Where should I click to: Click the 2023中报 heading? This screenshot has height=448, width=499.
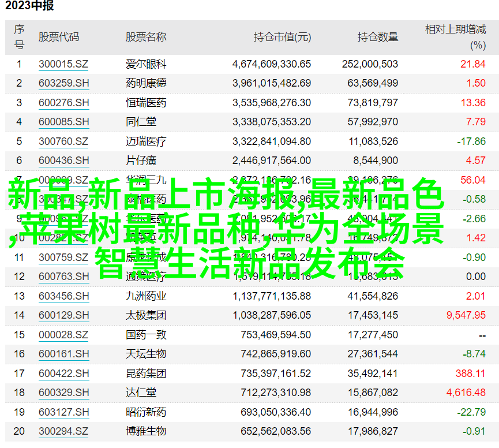click(29, 5)
